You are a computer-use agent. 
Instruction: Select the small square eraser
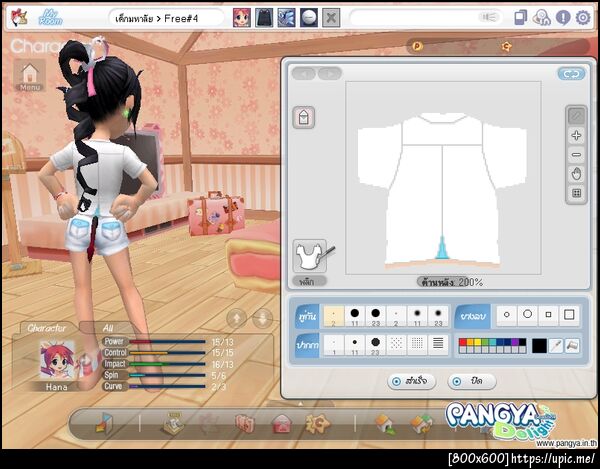[x=548, y=315]
